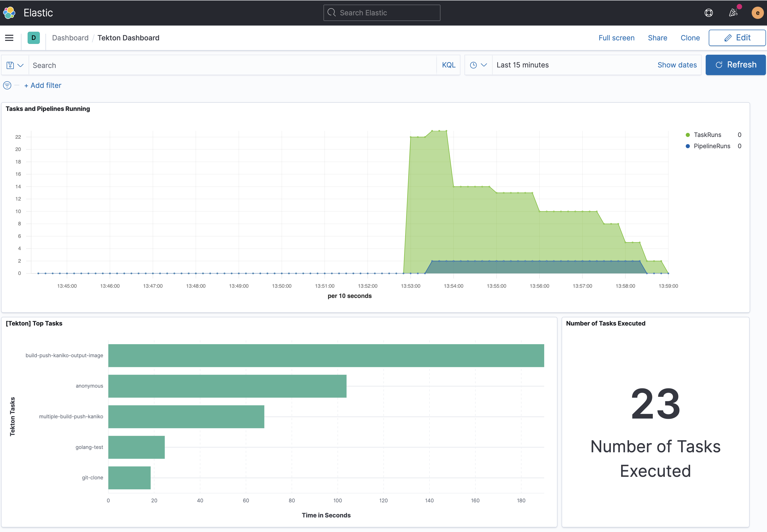This screenshot has width=767, height=532.
Task: Click the Edit dashboard button
Action: pos(737,38)
